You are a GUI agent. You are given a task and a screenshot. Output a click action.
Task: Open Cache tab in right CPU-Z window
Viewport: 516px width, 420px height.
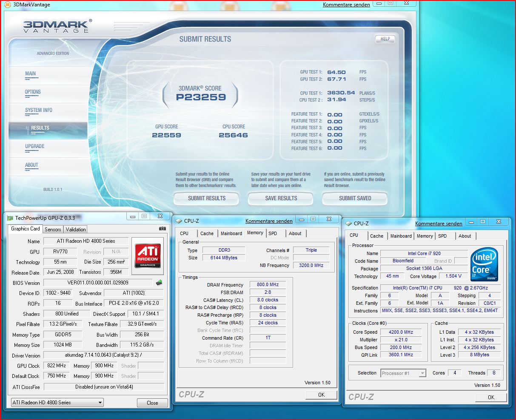click(376, 236)
